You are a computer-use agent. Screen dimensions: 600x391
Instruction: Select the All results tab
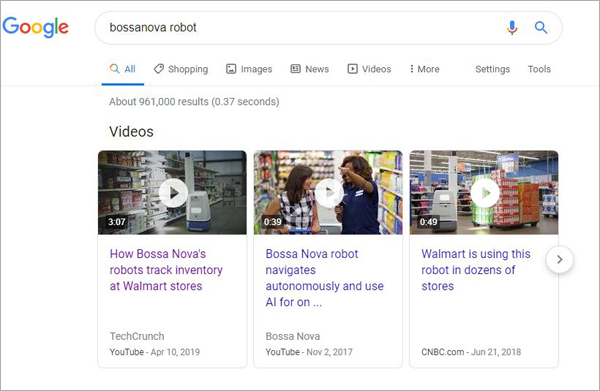click(123, 69)
